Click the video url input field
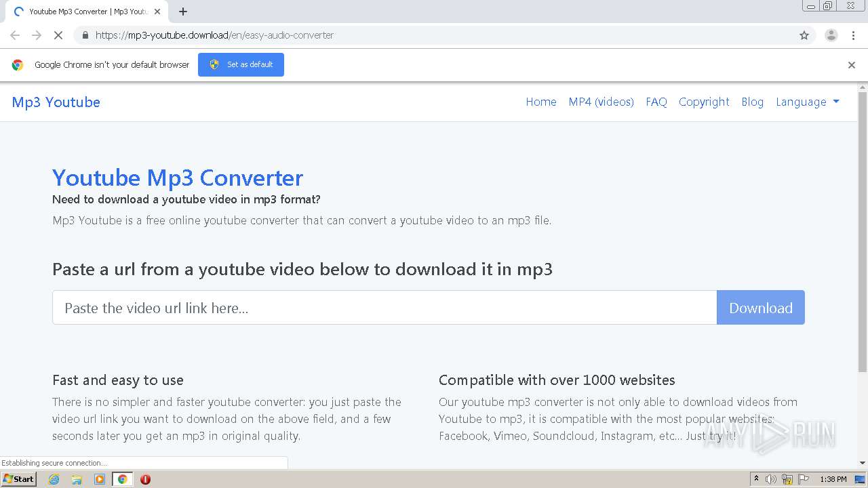This screenshot has height=488, width=868. click(x=384, y=308)
